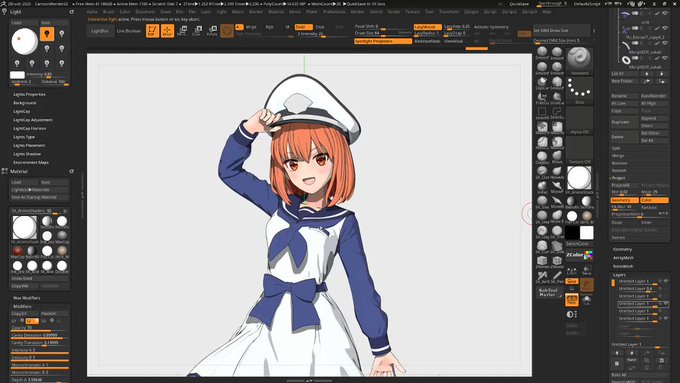Toggle the Color project option
The width and height of the screenshot is (680, 383).
[654, 200]
